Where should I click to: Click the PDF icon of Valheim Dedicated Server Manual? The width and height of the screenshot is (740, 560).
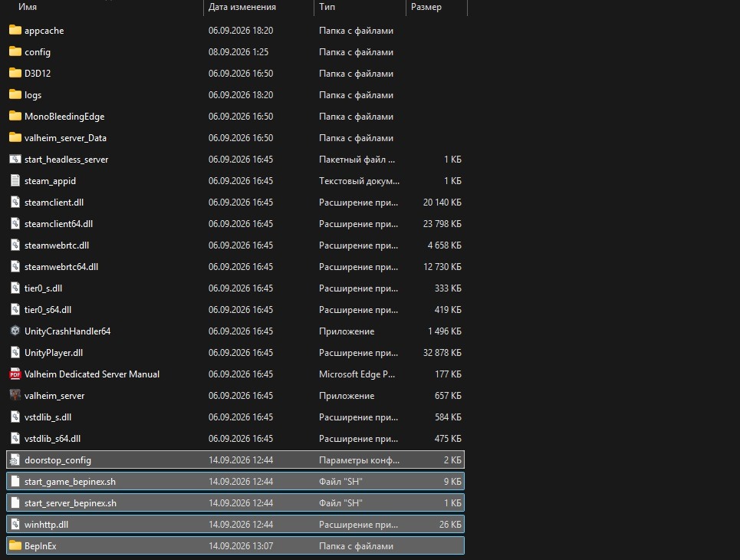tap(15, 374)
